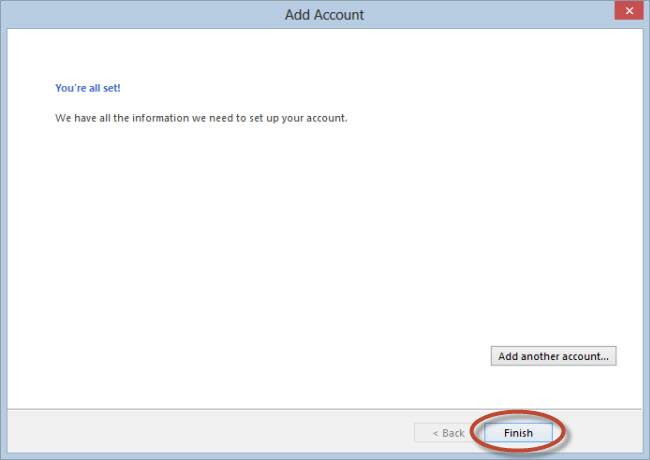Click the less-than arrow in Back button
Screen dimensions: 650x460
[x=435, y=433]
